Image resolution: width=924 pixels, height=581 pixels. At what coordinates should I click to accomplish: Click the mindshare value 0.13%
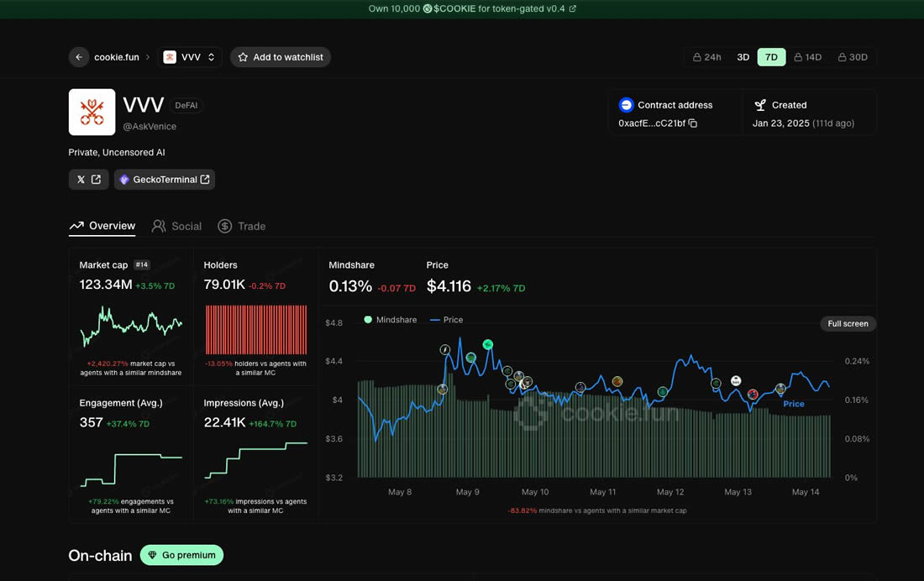(350, 286)
